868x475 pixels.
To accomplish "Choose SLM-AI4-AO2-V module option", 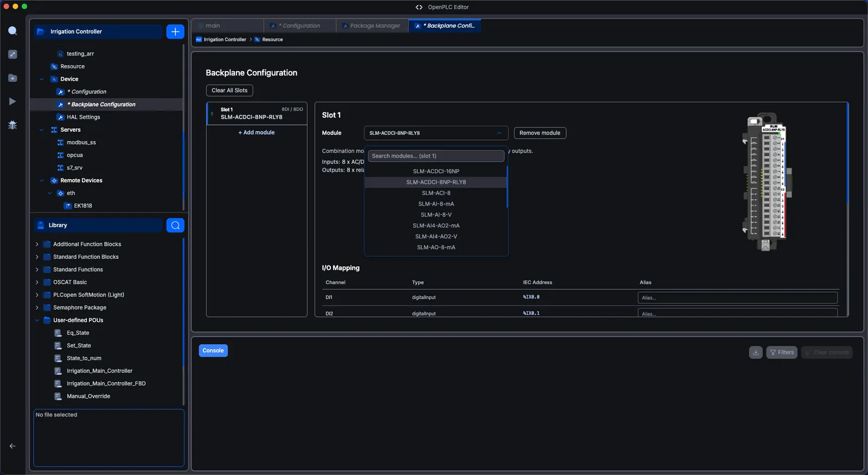I will click(x=436, y=237).
